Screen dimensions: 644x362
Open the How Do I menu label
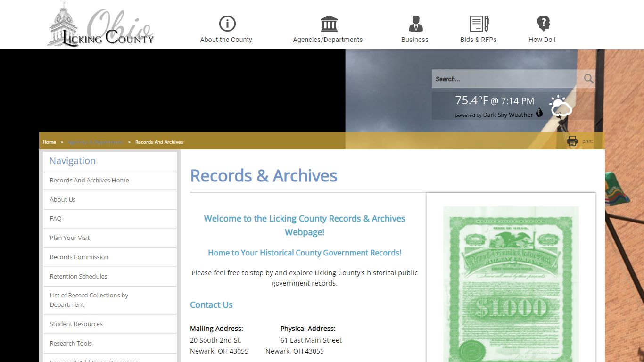(542, 40)
